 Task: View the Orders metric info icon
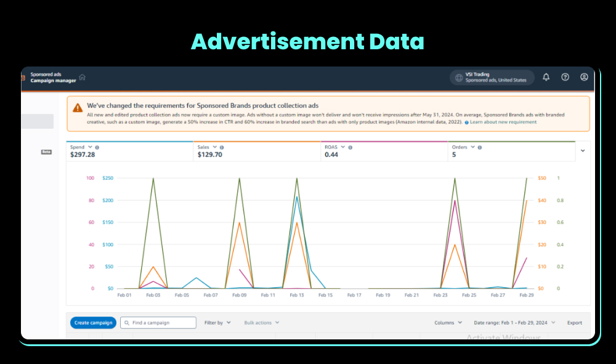pyautogui.click(x=481, y=147)
